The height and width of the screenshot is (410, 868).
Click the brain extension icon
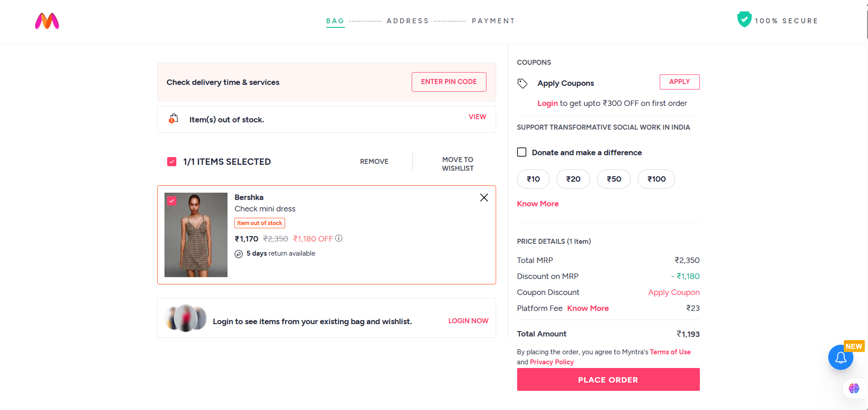point(853,388)
